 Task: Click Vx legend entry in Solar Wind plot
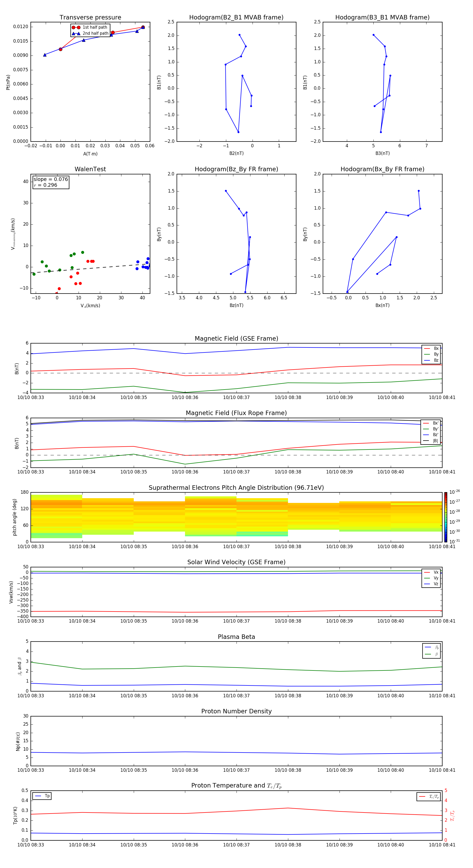pyautogui.click(x=431, y=572)
